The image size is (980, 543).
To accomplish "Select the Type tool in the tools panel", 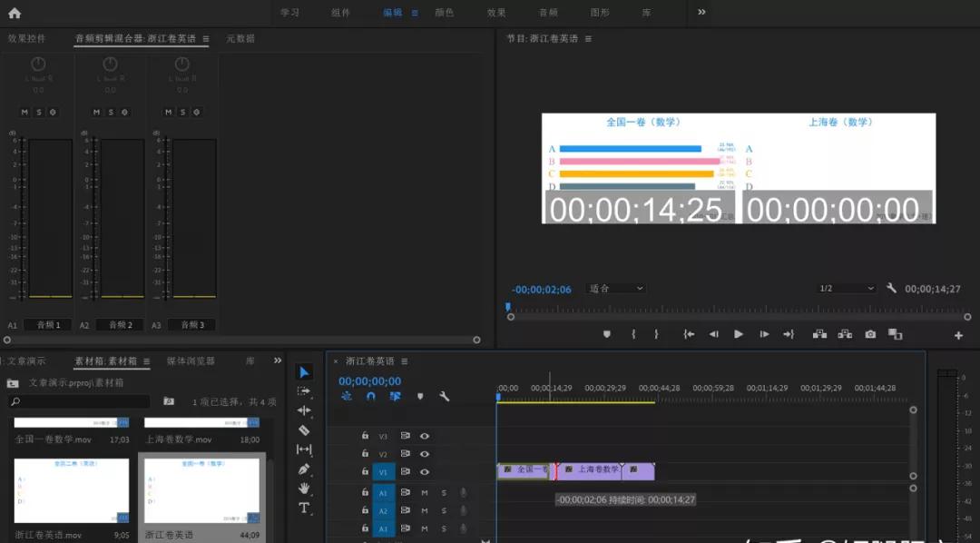I will click(x=304, y=508).
